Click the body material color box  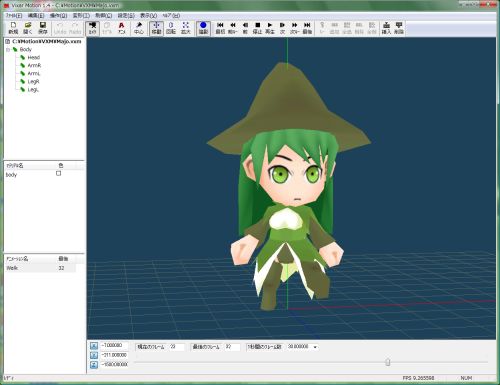[x=59, y=173]
